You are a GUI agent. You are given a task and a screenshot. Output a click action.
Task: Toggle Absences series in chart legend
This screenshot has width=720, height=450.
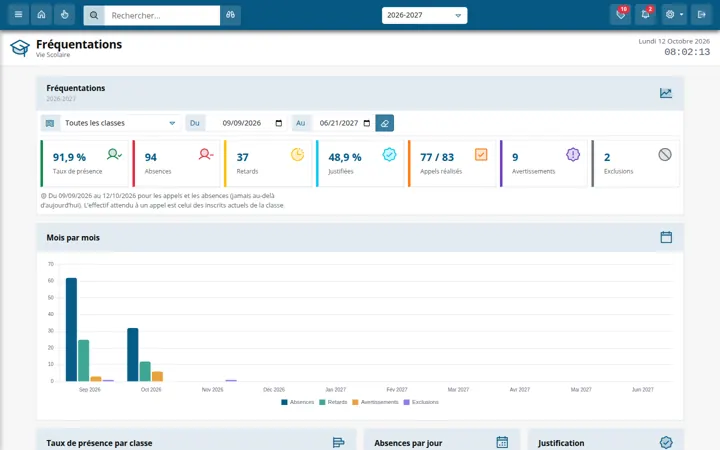(298, 402)
